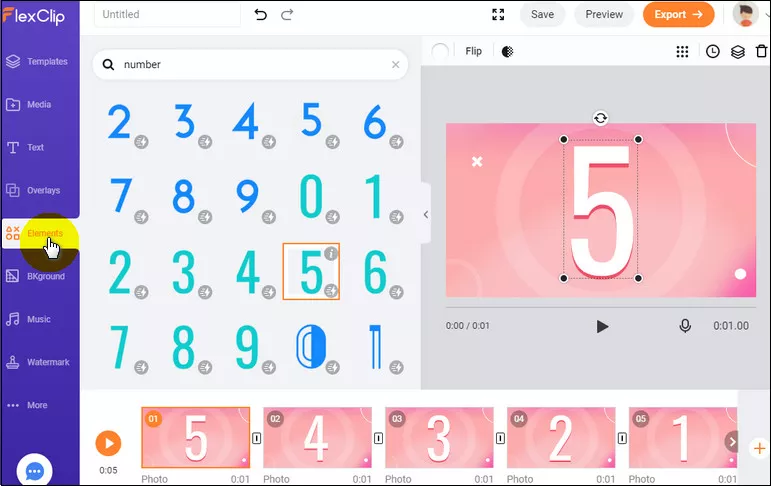Screen dimensions: 771x486
Task: Add the blue two-tone 0 element
Action: pos(311,347)
